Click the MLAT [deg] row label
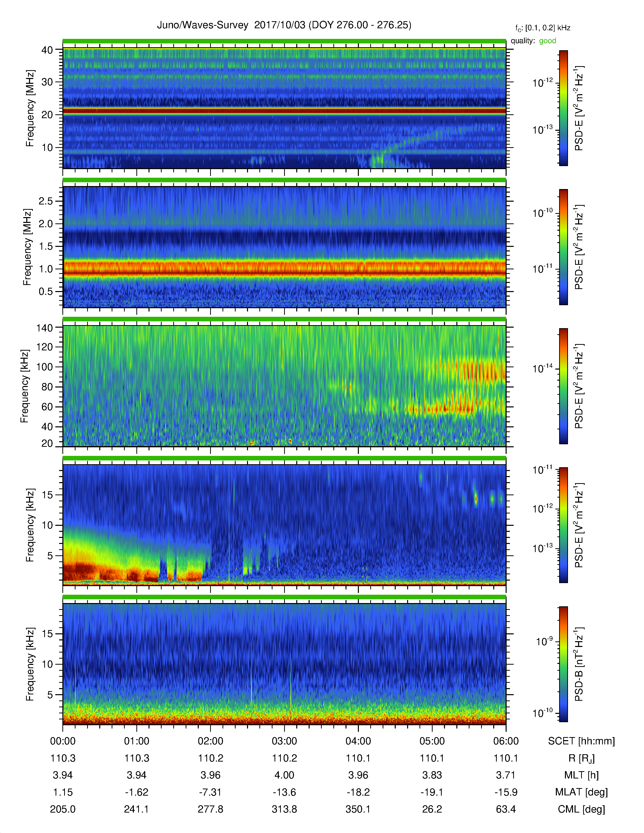The width and height of the screenshot is (644, 833). (581, 792)
